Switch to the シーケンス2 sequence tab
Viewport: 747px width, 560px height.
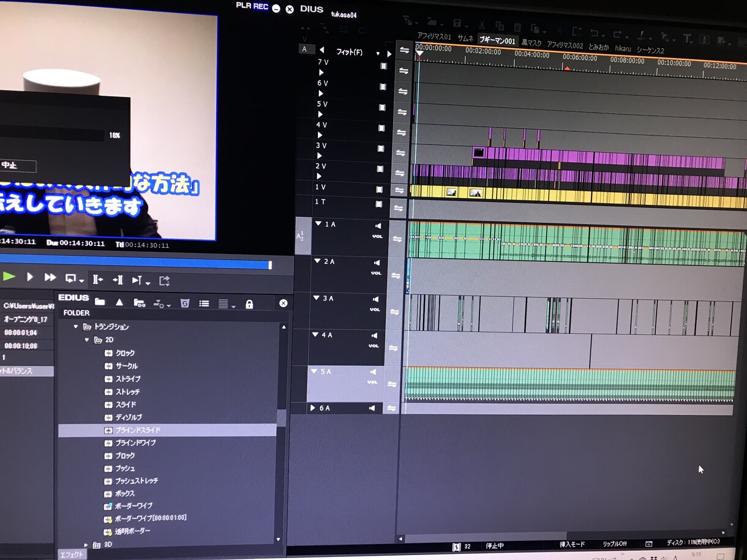click(x=650, y=50)
